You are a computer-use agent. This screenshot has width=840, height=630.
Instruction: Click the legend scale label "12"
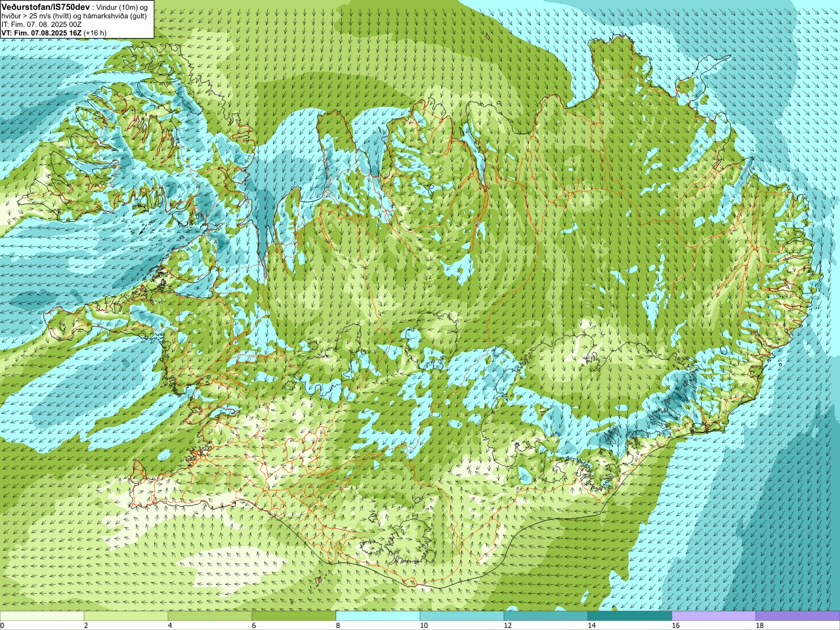507,625
